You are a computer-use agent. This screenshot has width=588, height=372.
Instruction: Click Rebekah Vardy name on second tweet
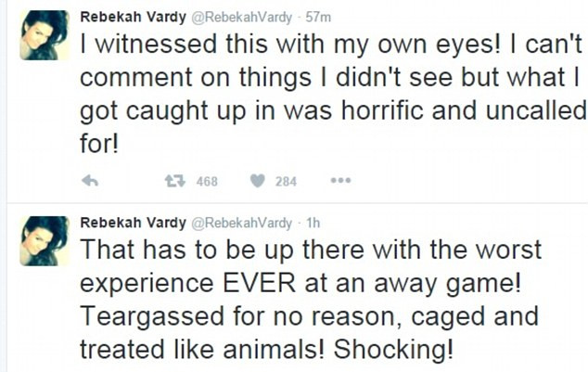click(x=133, y=223)
